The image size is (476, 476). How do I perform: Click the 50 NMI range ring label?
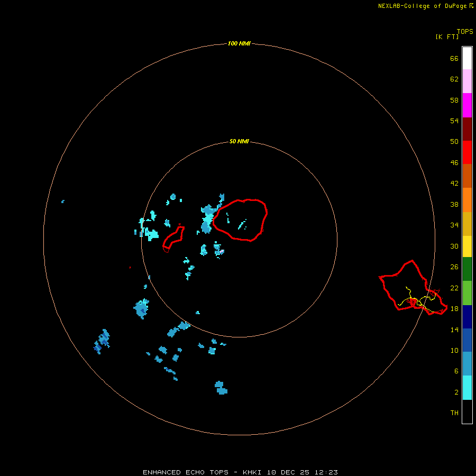[x=239, y=141]
